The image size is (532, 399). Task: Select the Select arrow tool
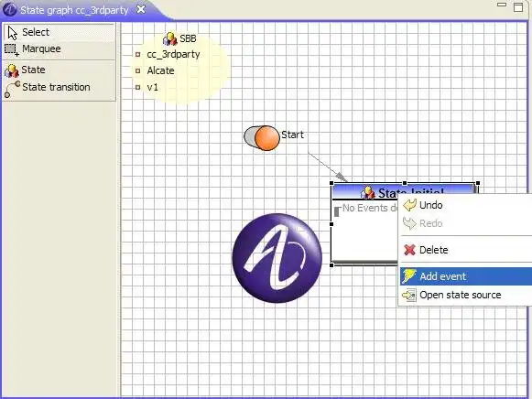click(x=60, y=33)
